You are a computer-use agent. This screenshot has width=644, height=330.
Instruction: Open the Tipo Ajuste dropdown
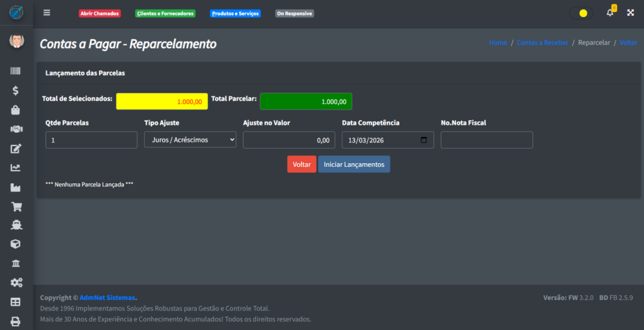click(190, 140)
